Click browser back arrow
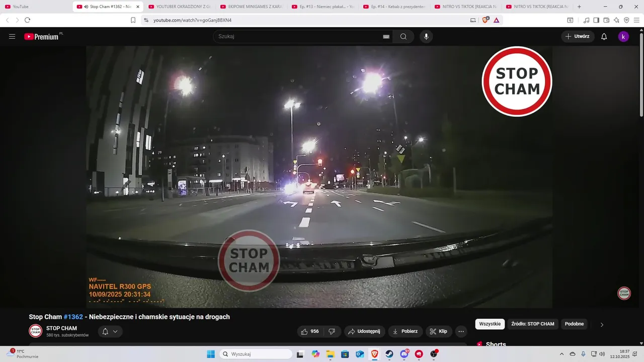 click(8, 20)
